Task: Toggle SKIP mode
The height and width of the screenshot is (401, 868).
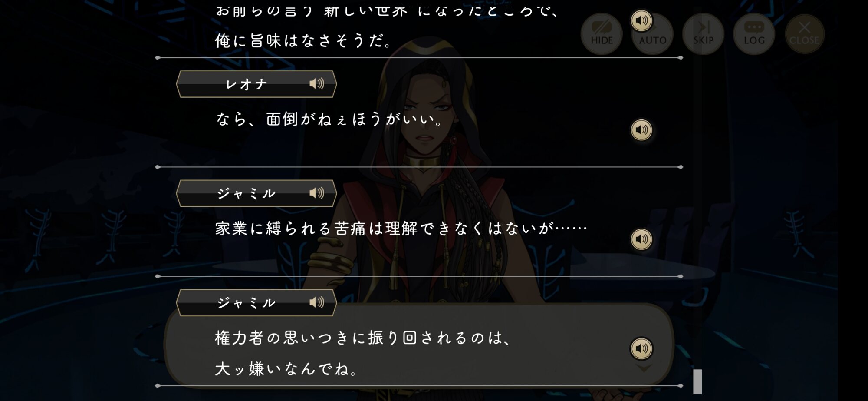Action: pos(703,34)
